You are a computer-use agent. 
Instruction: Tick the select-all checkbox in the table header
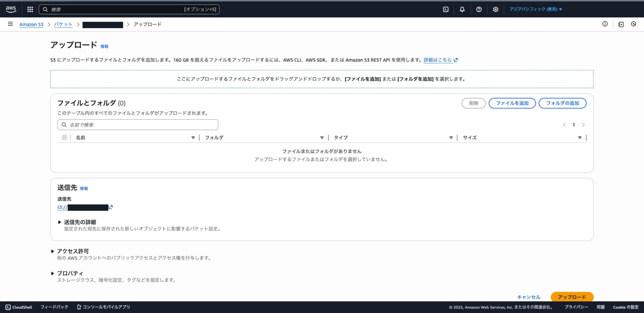click(x=64, y=138)
